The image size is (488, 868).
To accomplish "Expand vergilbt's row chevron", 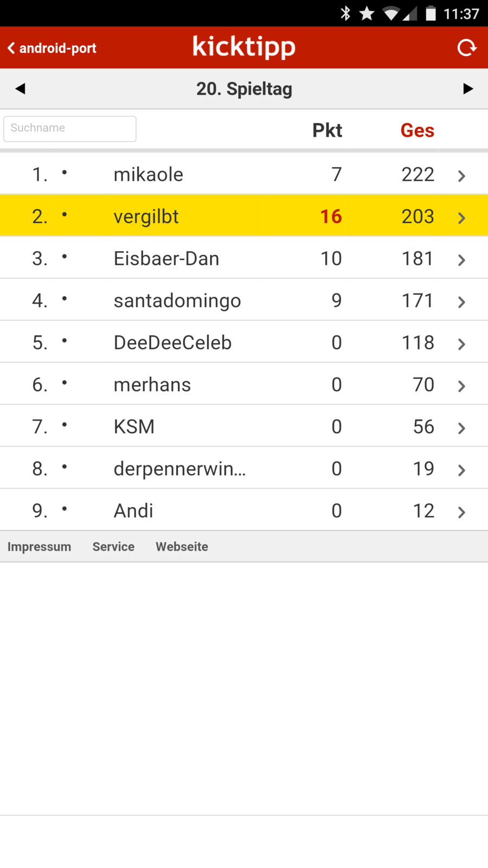I will point(461,218).
